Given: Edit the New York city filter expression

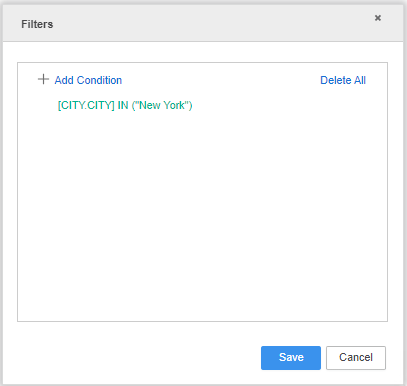Looking at the screenshot, I should click(x=125, y=105).
